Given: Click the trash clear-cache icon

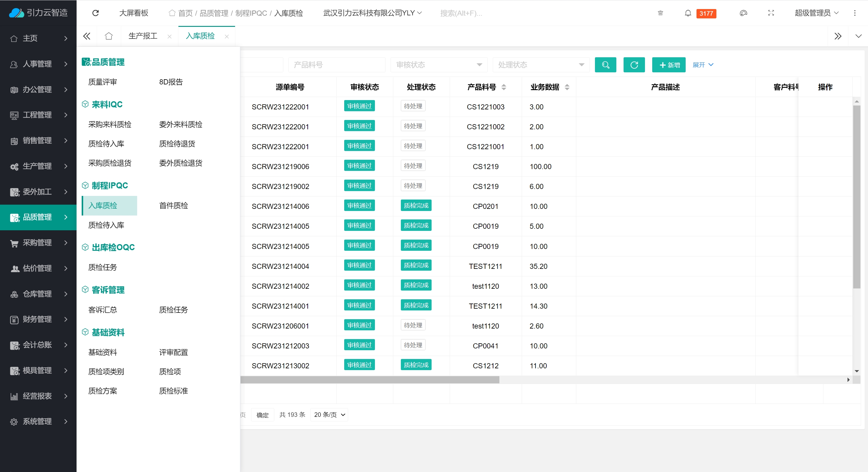Looking at the screenshot, I should point(660,13).
